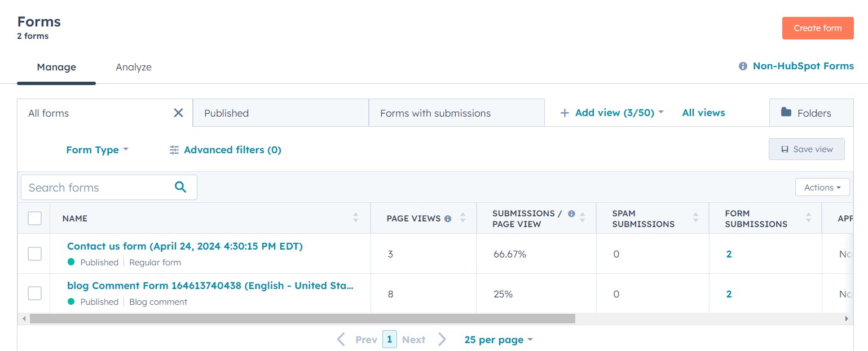
Task: Click the Submissions per Page View info icon
Action: point(571,214)
